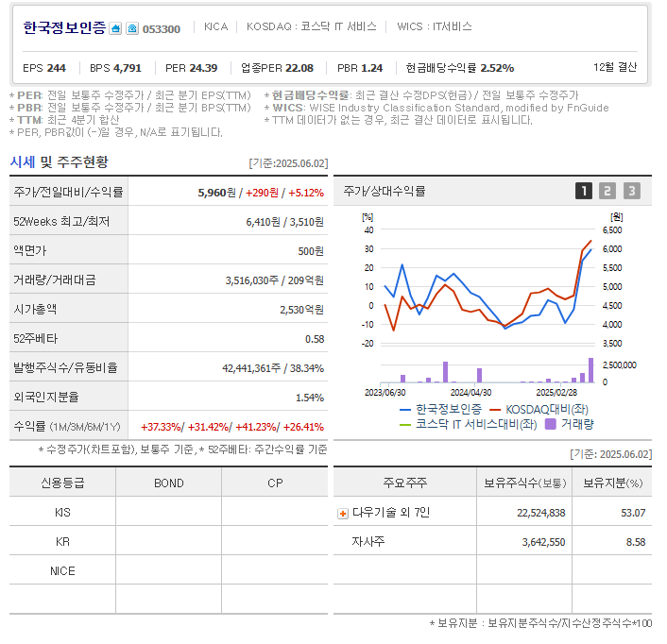
Task: Click the 거래량 purple legend swatch
Action: coord(551,424)
